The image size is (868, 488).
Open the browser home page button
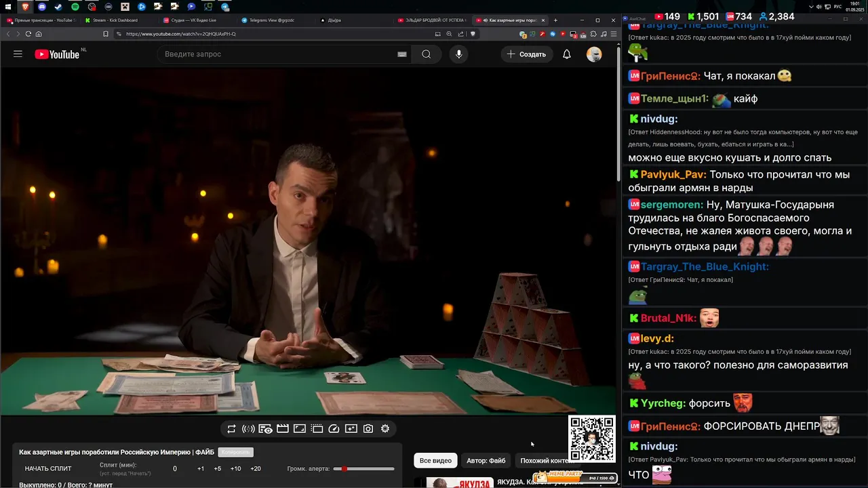[39, 34]
